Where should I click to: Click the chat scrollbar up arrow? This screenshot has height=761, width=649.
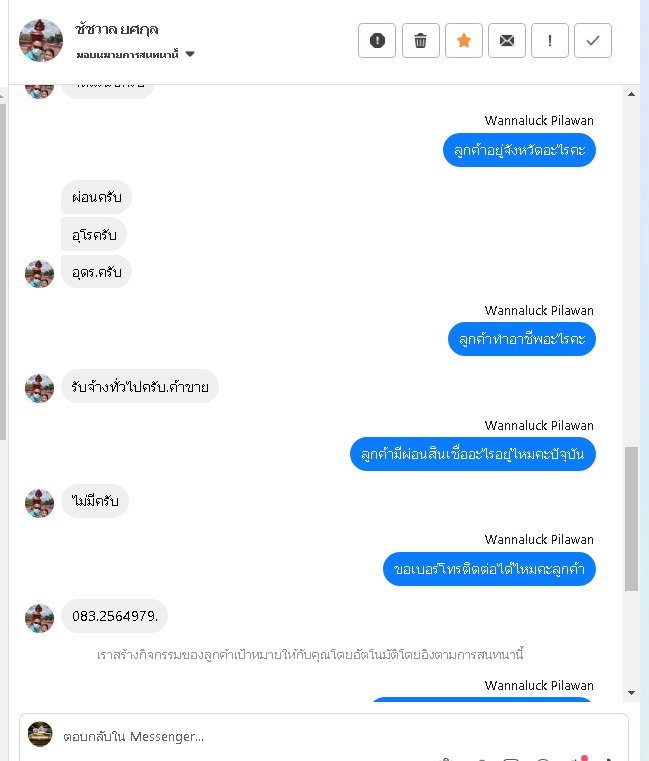coord(631,94)
